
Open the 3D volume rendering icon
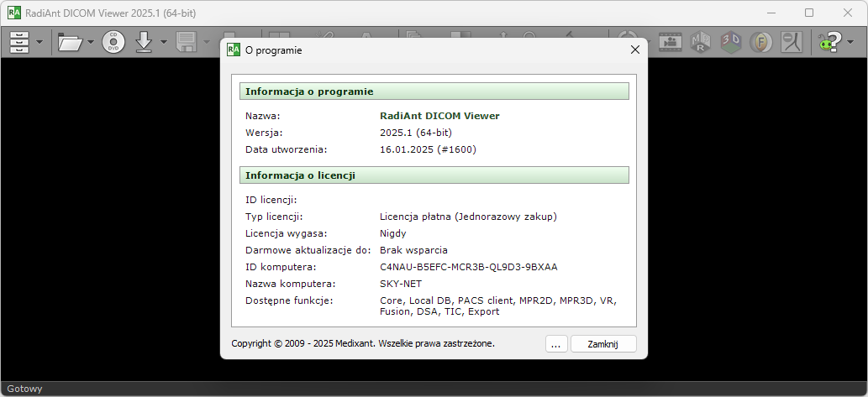731,41
